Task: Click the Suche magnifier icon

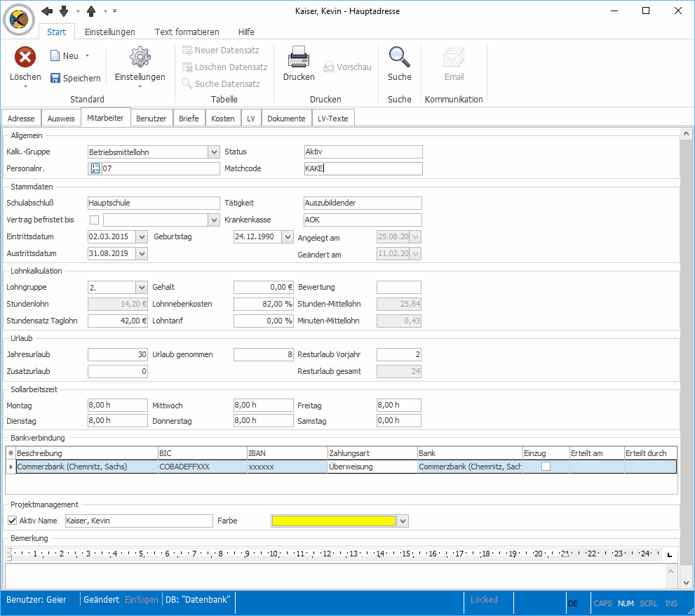Action: coord(399,57)
